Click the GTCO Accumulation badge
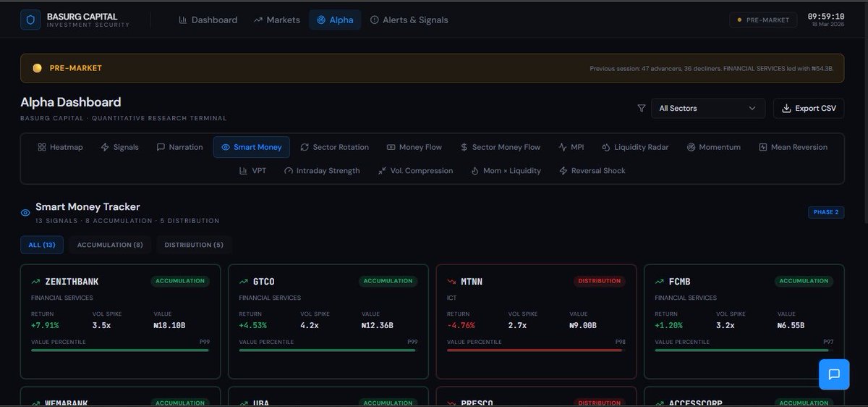Image resolution: width=868 pixels, height=407 pixels. [x=388, y=281]
